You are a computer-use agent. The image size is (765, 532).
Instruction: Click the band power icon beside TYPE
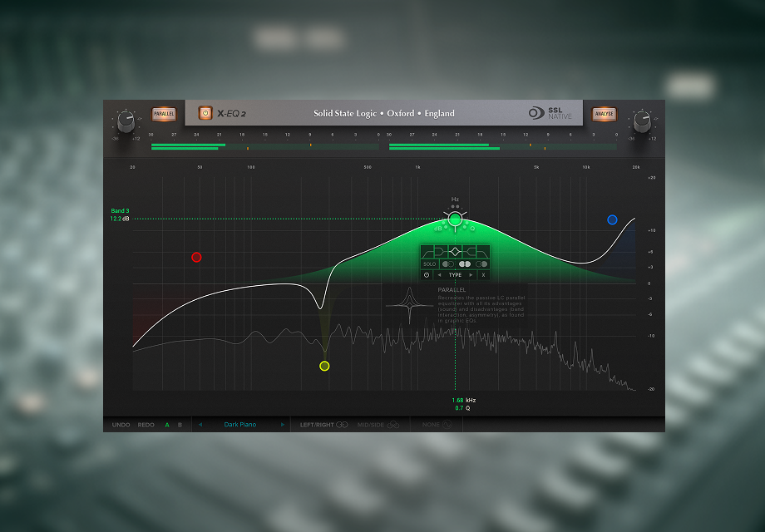coord(427,275)
